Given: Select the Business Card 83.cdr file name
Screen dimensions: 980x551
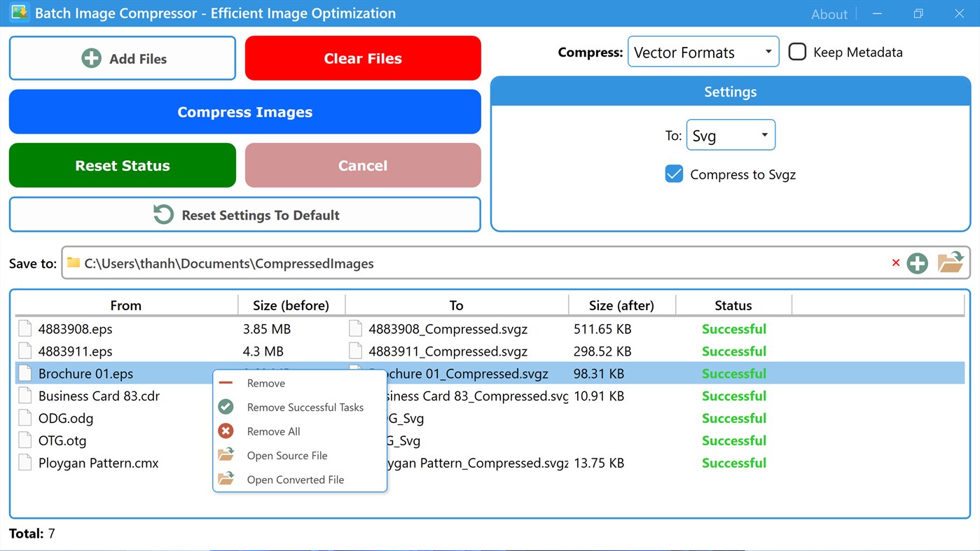Looking at the screenshot, I should tap(99, 396).
